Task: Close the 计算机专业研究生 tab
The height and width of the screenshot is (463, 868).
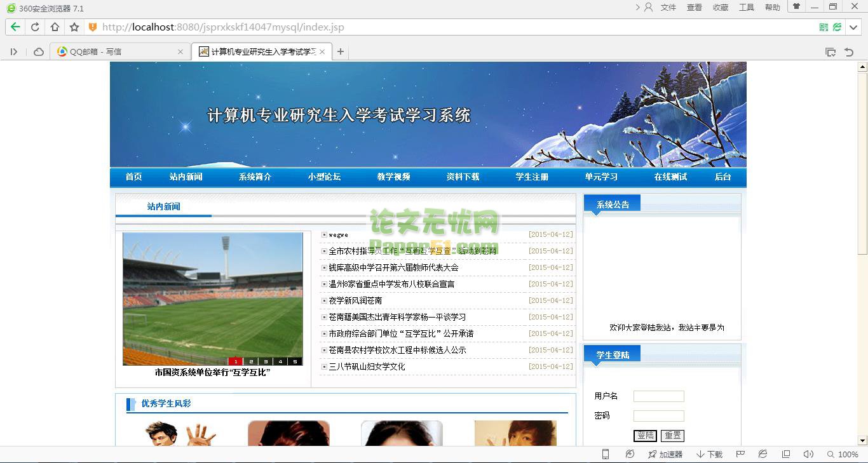Action: coord(322,52)
